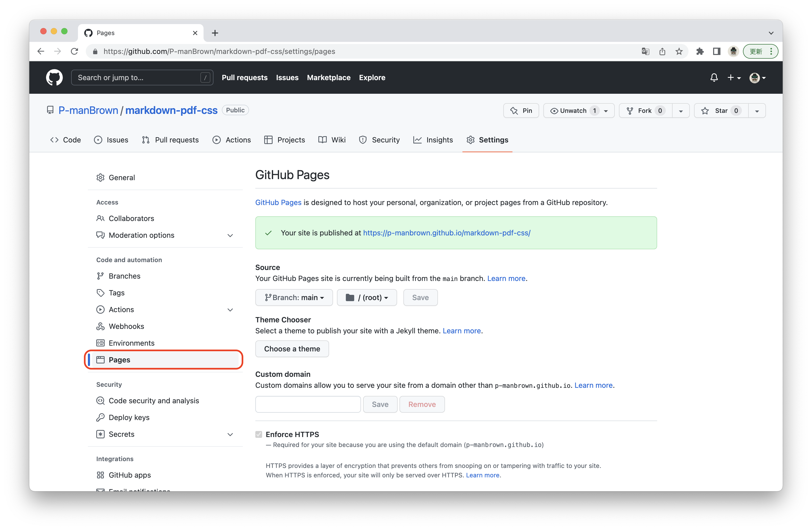
Task: Reload the page
Action: [74, 52]
